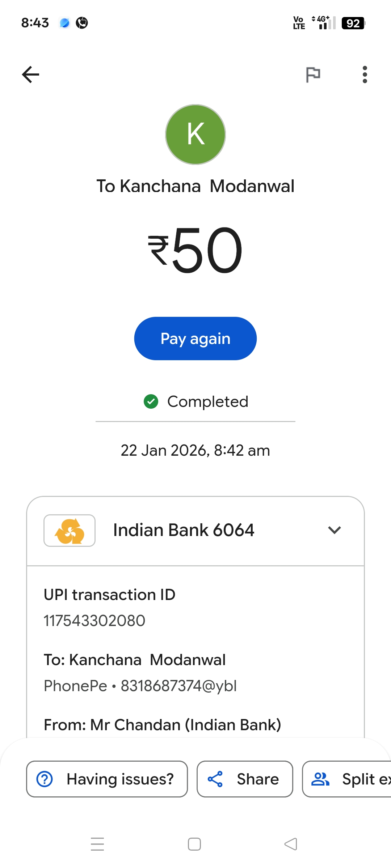Open the three-dot overflow menu
Viewport: 391px width, 868px height.
click(365, 75)
